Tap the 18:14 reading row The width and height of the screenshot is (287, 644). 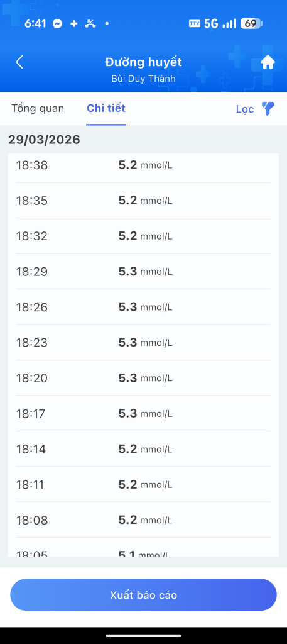point(143,449)
